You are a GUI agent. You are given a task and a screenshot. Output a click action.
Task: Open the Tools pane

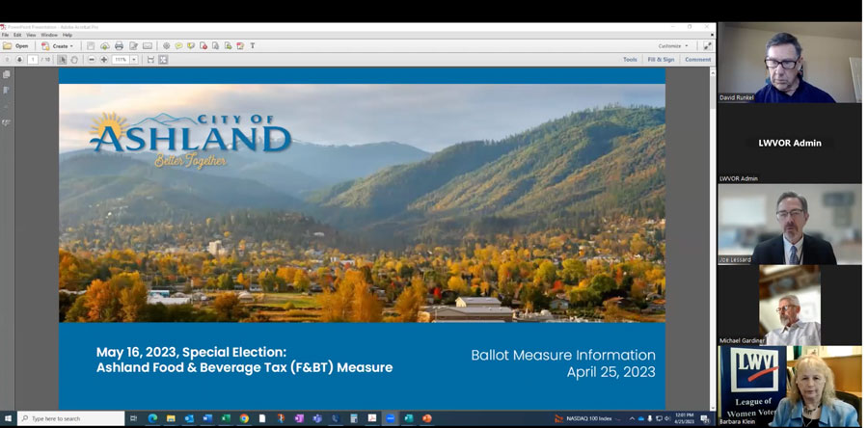coord(630,59)
